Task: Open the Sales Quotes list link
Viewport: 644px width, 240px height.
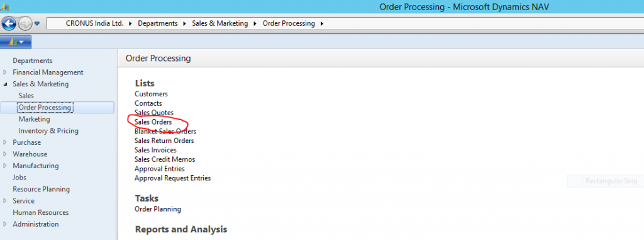Action: click(154, 113)
